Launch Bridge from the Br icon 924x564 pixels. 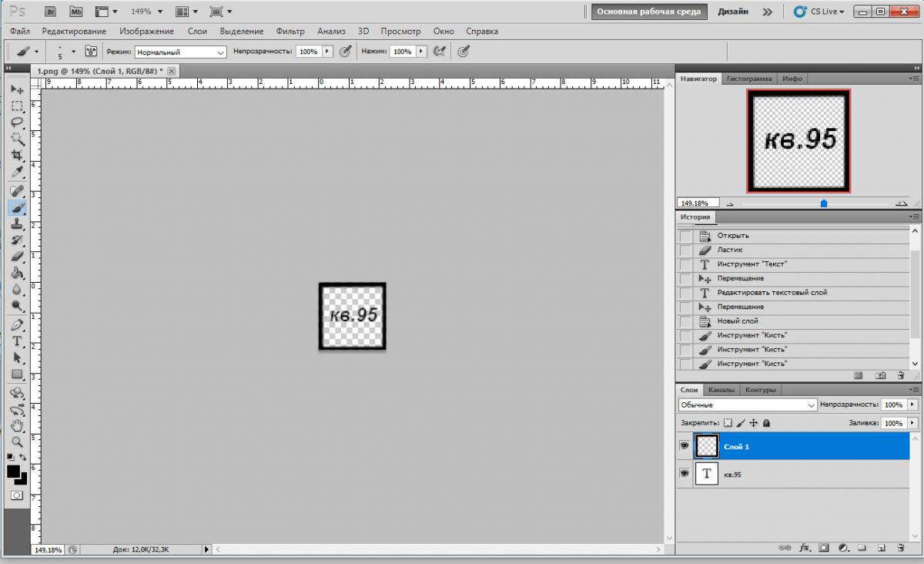coord(51,12)
